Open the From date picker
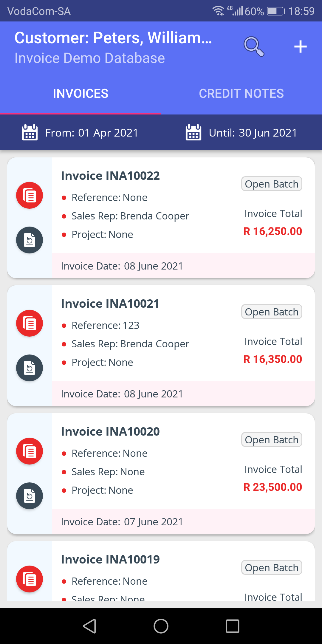322x644 pixels. (x=80, y=133)
